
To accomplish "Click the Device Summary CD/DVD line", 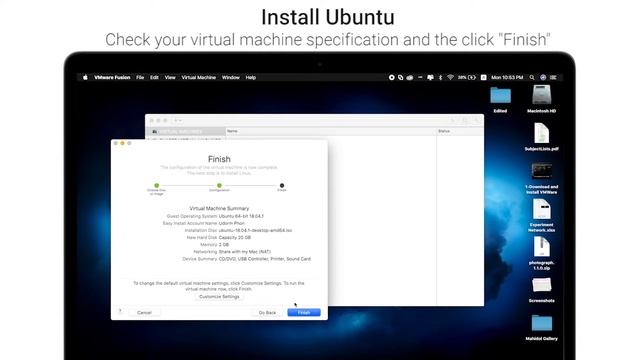I will click(x=264, y=259).
